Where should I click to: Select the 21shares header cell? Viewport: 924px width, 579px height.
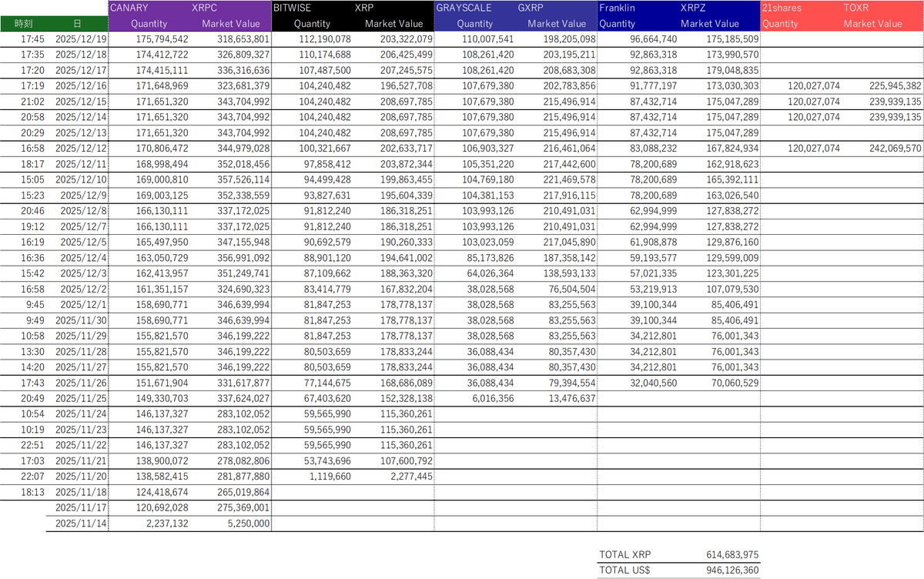(x=781, y=8)
